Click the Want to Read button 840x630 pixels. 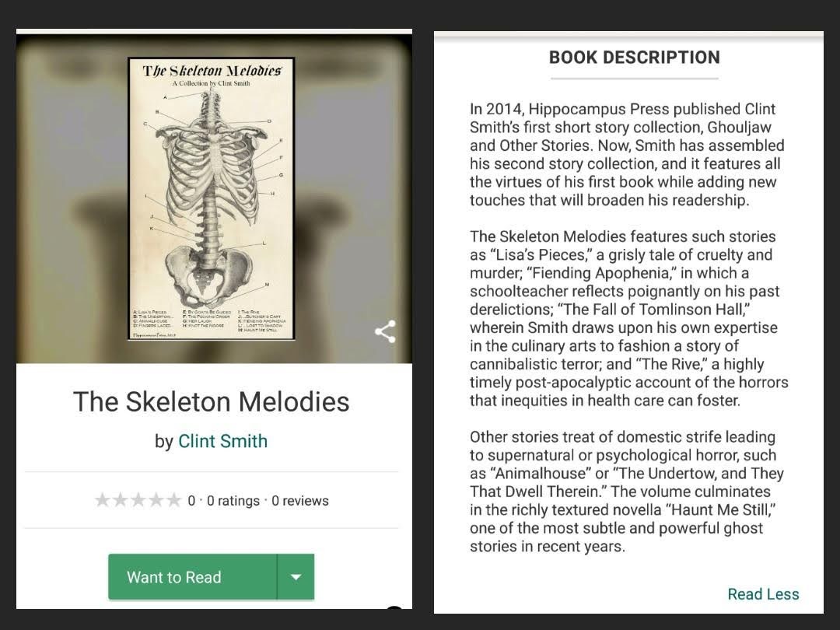point(192,577)
